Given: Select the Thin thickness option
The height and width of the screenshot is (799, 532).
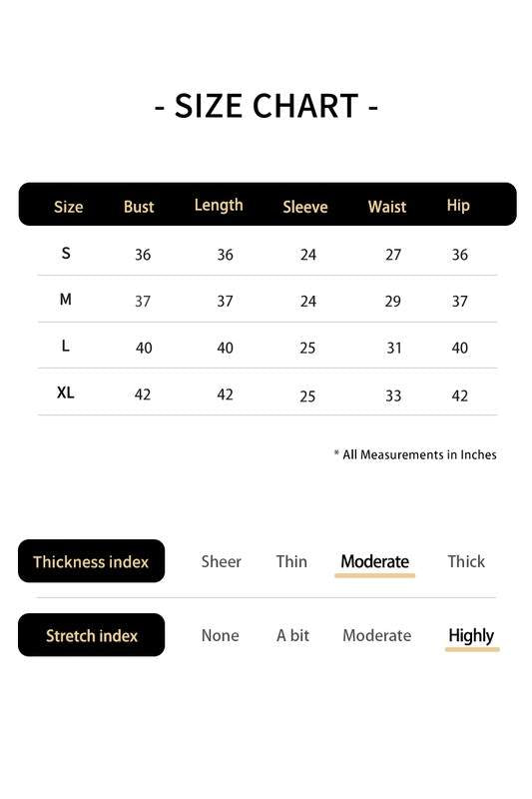Looking at the screenshot, I should coord(291,561).
